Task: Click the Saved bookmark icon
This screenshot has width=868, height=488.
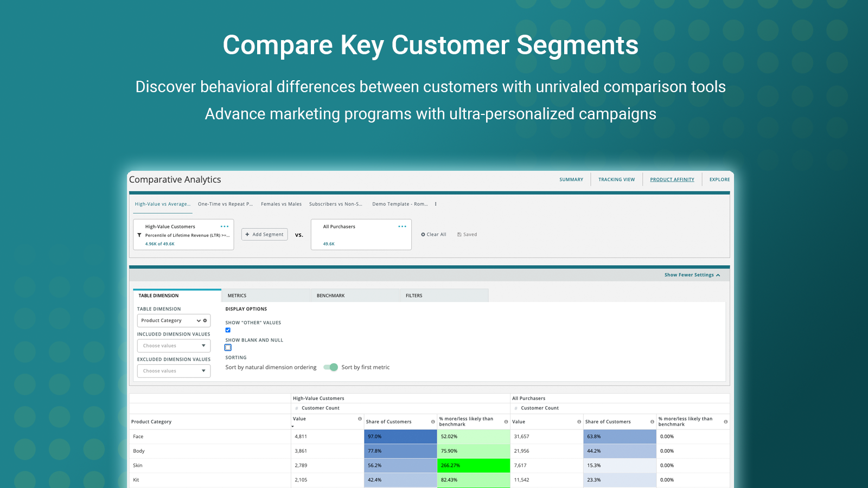Action: (459, 234)
